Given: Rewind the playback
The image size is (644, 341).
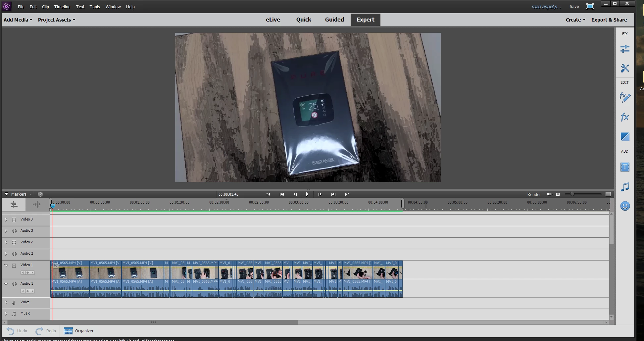Looking at the screenshot, I should point(282,194).
